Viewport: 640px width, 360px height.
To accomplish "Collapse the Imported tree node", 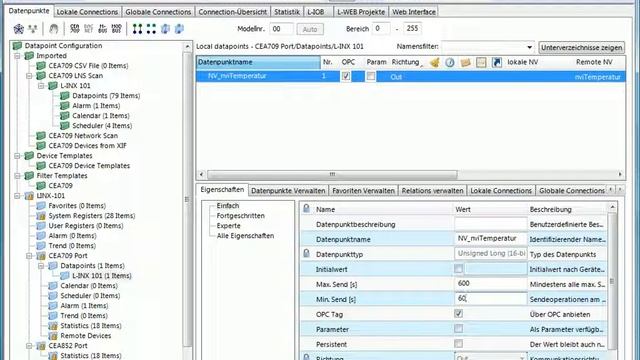I will point(17,56).
